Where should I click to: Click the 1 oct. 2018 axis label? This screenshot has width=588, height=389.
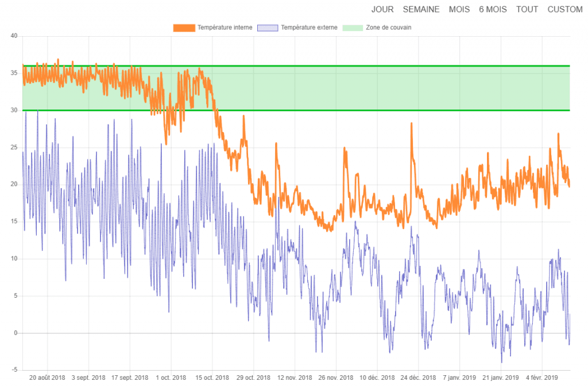coord(171,378)
